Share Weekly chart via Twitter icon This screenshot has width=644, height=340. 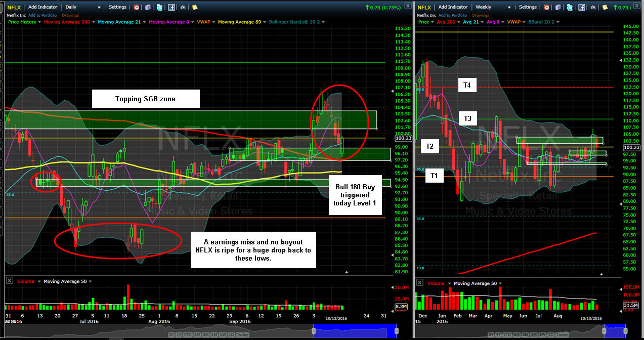(570, 7)
